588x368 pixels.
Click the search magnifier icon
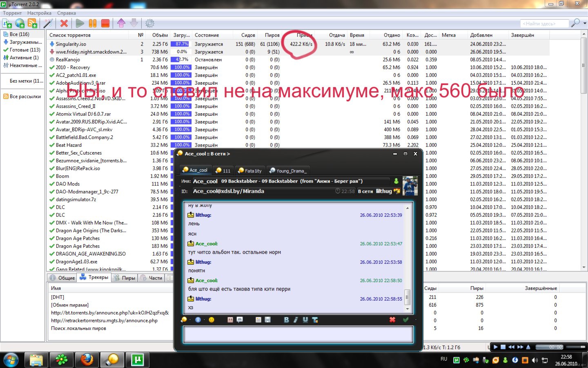point(575,23)
